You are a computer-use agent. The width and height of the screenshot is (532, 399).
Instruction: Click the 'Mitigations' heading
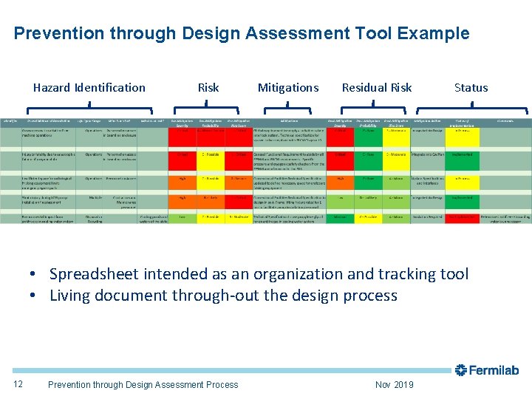288,87
